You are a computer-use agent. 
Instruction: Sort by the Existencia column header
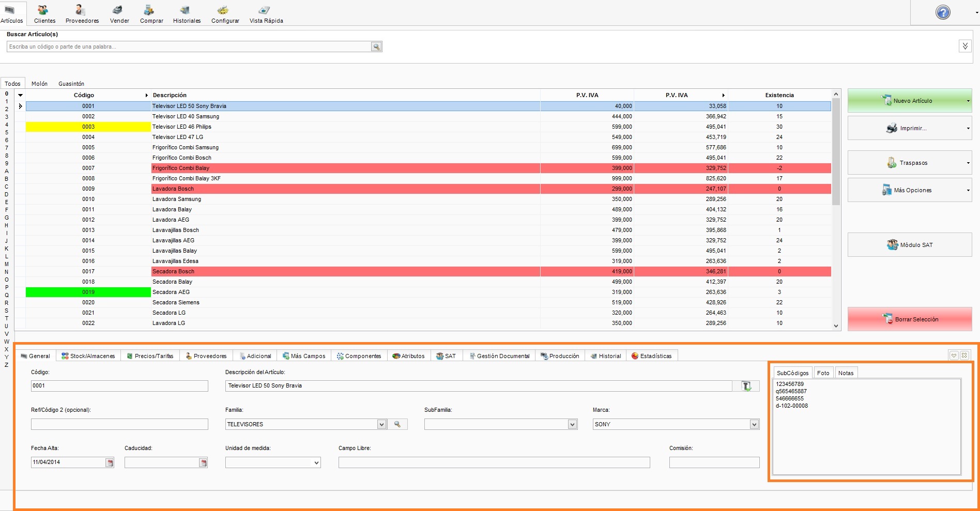(x=779, y=95)
